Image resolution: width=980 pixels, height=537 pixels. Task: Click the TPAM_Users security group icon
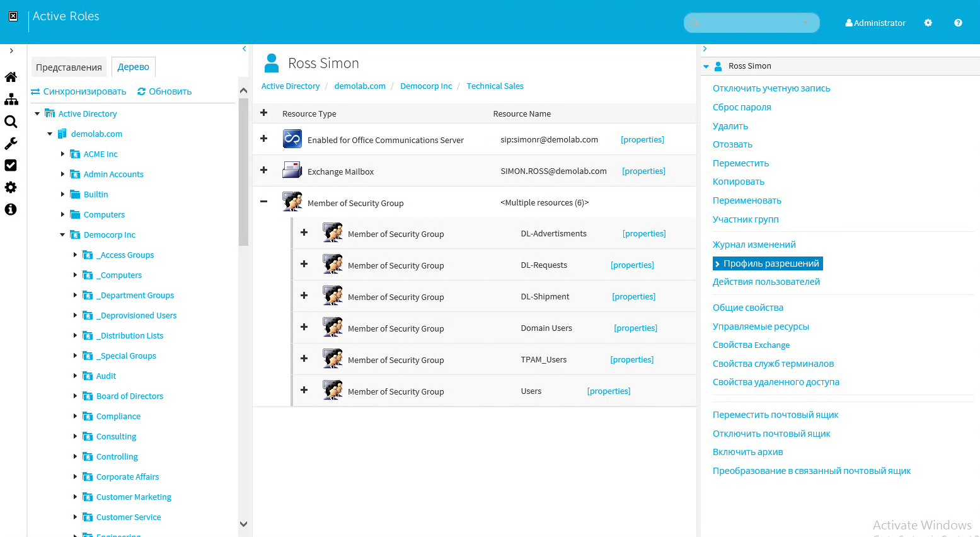[333, 359]
